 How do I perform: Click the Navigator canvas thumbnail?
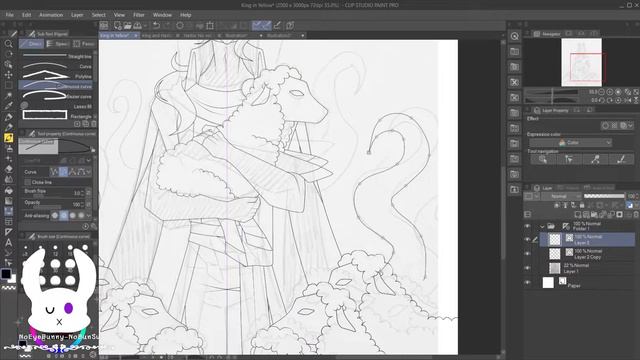(x=581, y=62)
